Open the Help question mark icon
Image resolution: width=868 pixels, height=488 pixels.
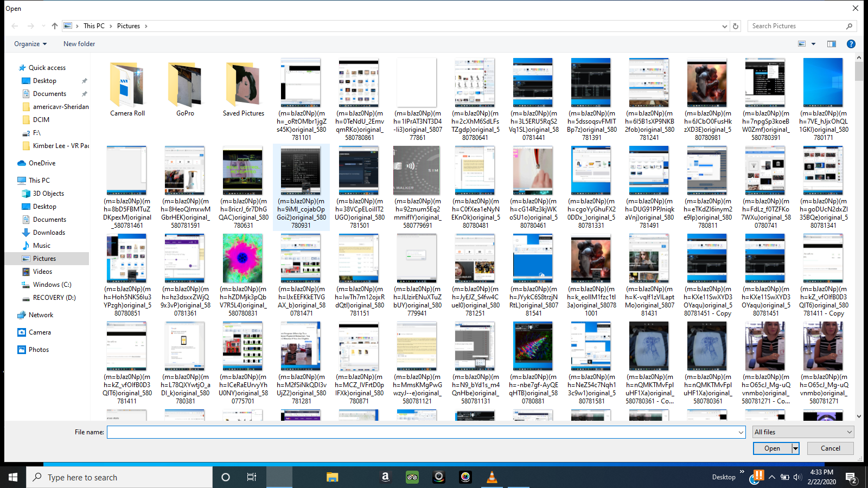851,44
